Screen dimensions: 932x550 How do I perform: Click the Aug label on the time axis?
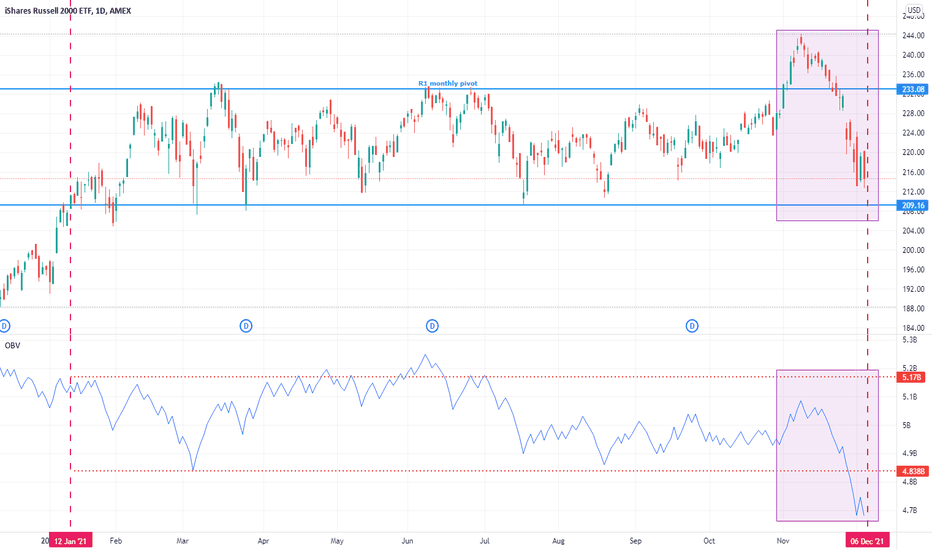pyautogui.click(x=558, y=541)
